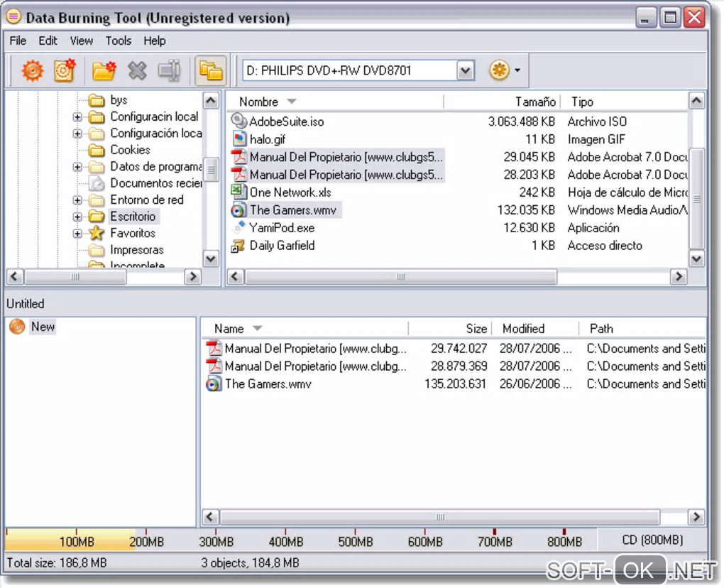This screenshot has width=724, height=588.
Task: Click Acceso directo type cell
Action: click(605, 245)
